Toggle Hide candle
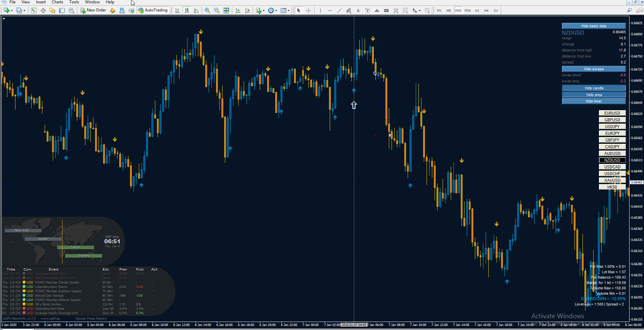The width and height of the screenshot is (644, 330). coord(594,88)
